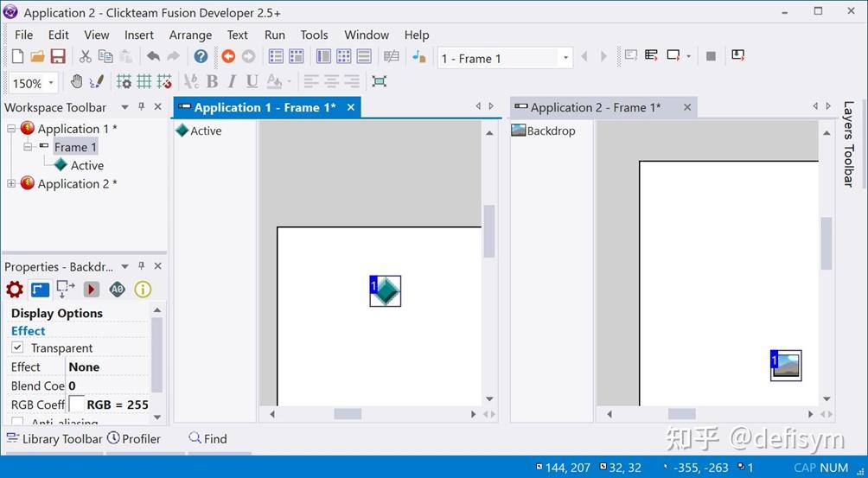Screen dimensions: 868x478
Task: Open the Run menu
Action: click(275, 35)
